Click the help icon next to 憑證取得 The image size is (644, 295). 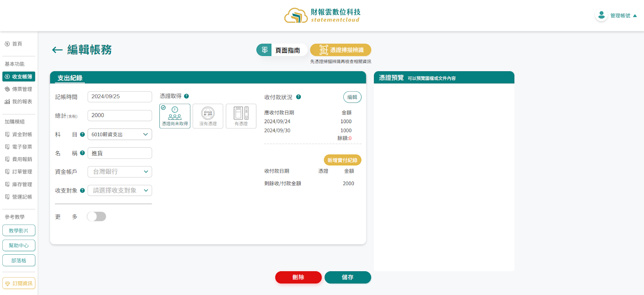[x=186, y=96]
